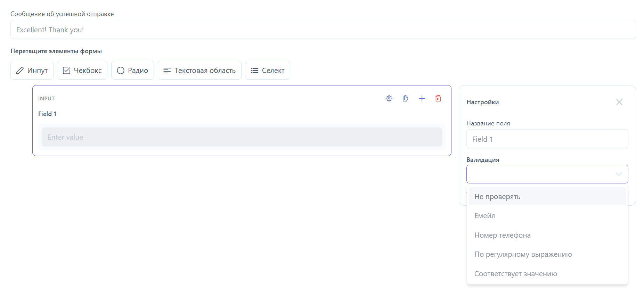Click the list icon on Селект
Screen dimensions: 644x296
coord(254,71)
